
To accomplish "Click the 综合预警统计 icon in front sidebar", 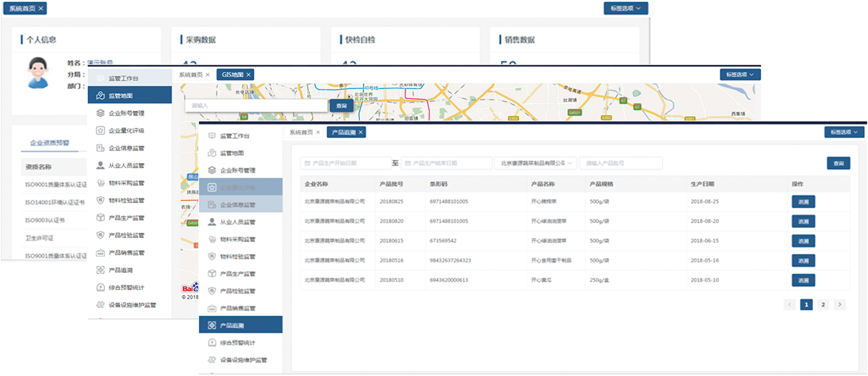I will [x=212, y=342].
